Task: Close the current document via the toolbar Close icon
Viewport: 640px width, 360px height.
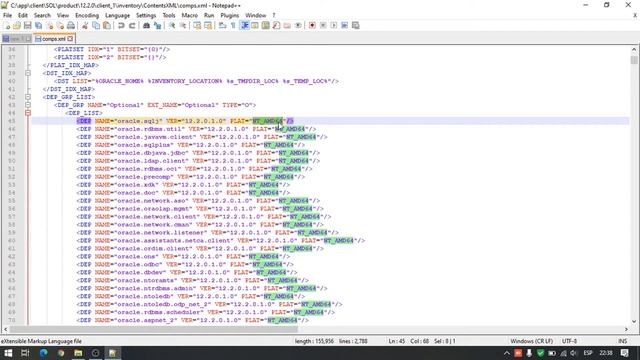Action: [x=49, y=25]
